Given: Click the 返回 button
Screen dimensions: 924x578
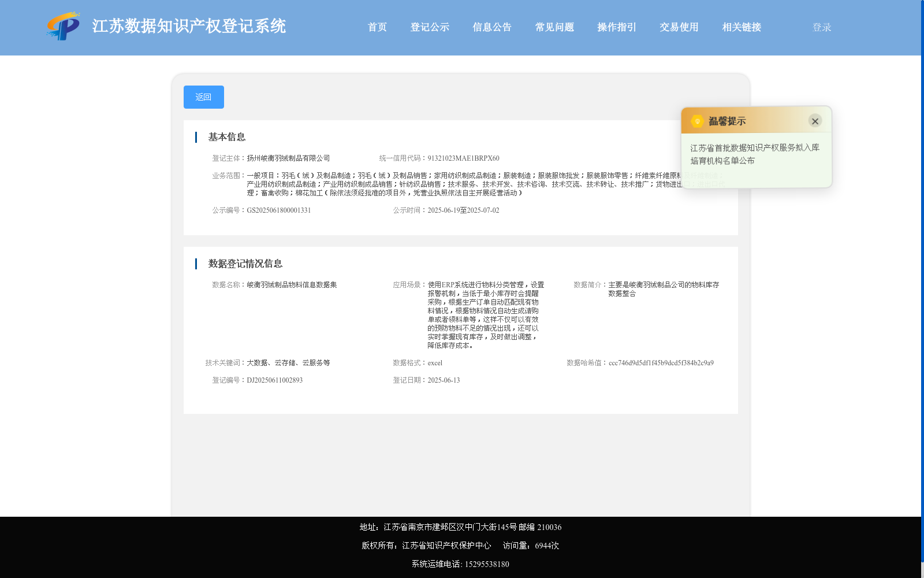Looking at the screenshot, I should pos(204,97).
